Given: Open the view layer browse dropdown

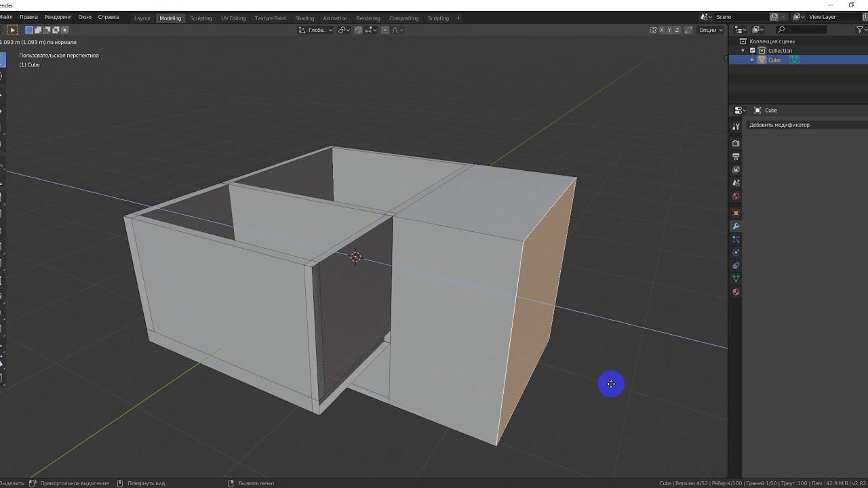Looking at the screenshot, I should point(800,17).
